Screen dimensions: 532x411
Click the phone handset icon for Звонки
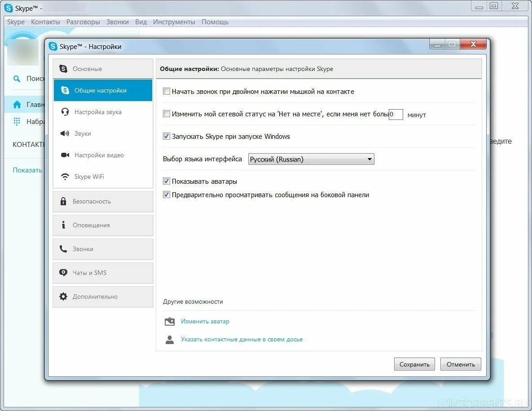pyautogui.click(x=63, y=249)
